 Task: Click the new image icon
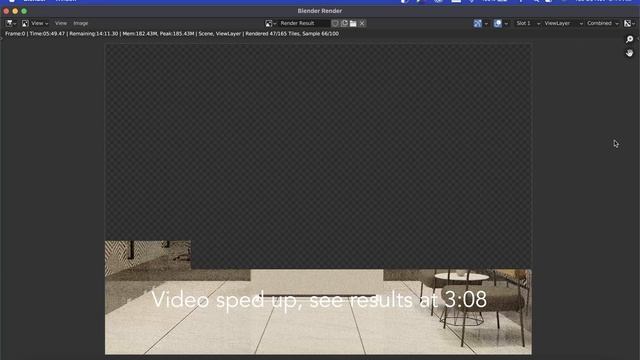click(344, 24)
